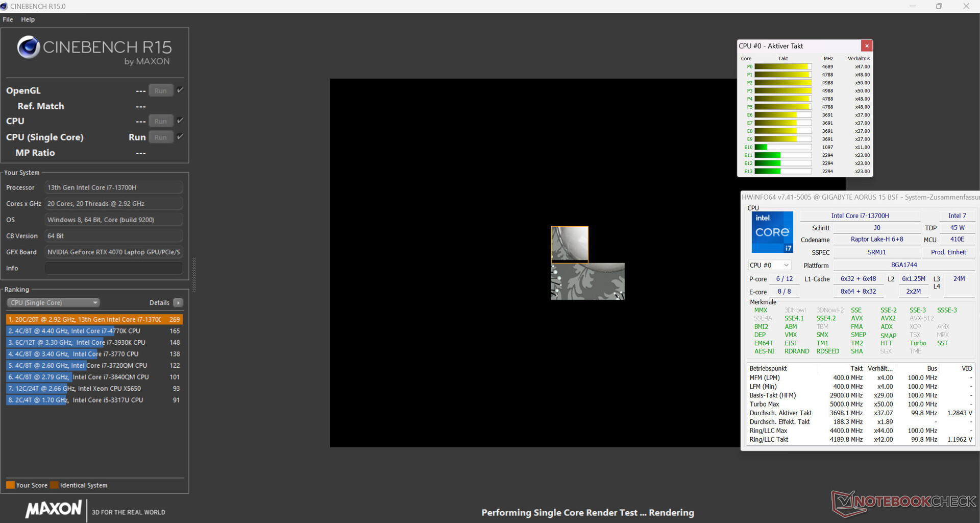Click the Raptor Lake-H 6+8 codename field
This screenshot has width=980, height=523.
coord(877,240)
